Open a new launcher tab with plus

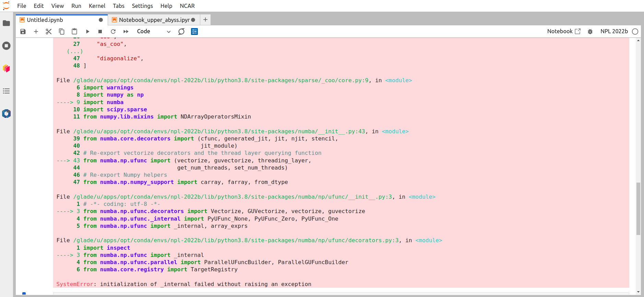coord(205,20)
